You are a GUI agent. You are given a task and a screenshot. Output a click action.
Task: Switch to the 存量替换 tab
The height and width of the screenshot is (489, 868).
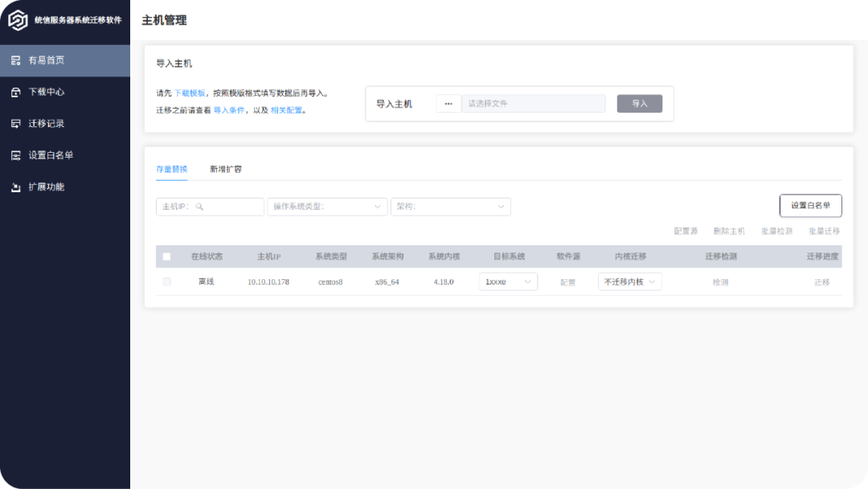point(172,169)
